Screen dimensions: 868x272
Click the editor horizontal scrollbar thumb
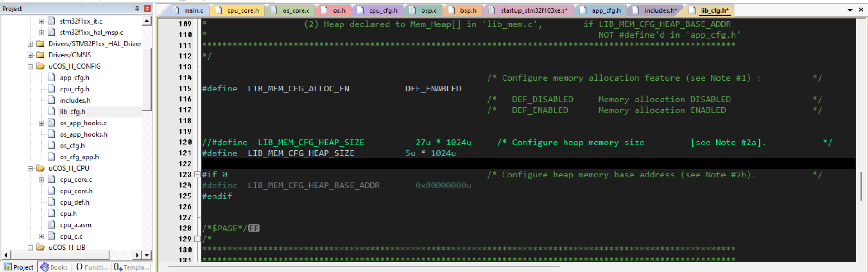click(x=364, y=267)
